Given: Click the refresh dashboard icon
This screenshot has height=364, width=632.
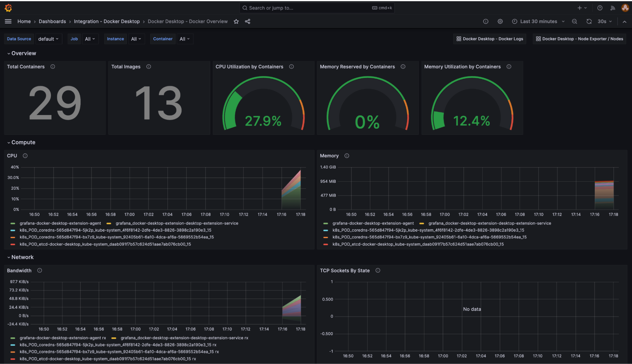Looking at the screenshot, I should [589, 21].
